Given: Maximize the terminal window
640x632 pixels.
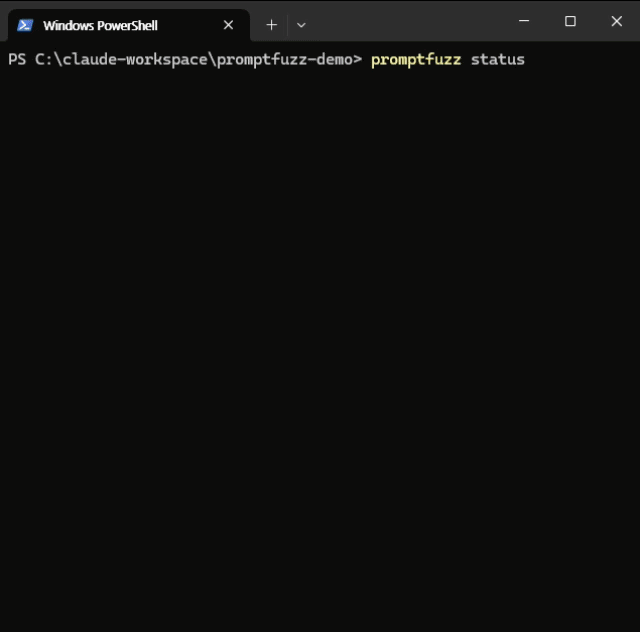Looking at the screenshot, I should click(x=570, y=20).
